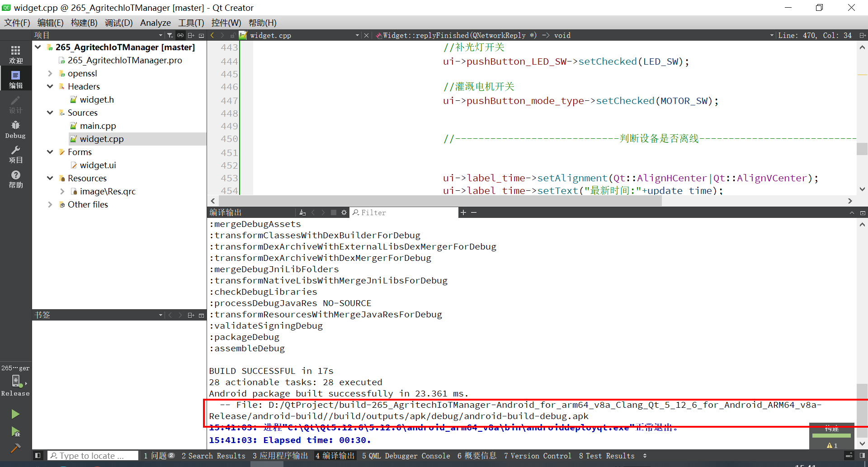Close the widget.cpp document

[x=366, y=35]
